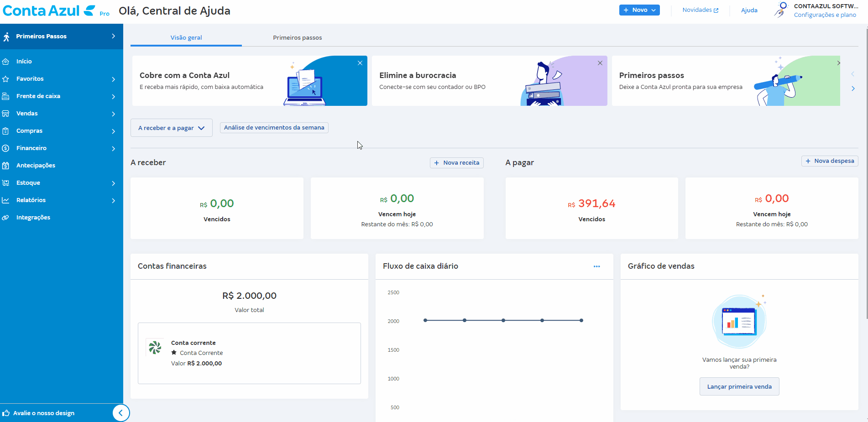Click the A receber Vencidos R$ 0,00 card
Image resolution: width=868 pixels, height=422 pixels.
point(217,208)
